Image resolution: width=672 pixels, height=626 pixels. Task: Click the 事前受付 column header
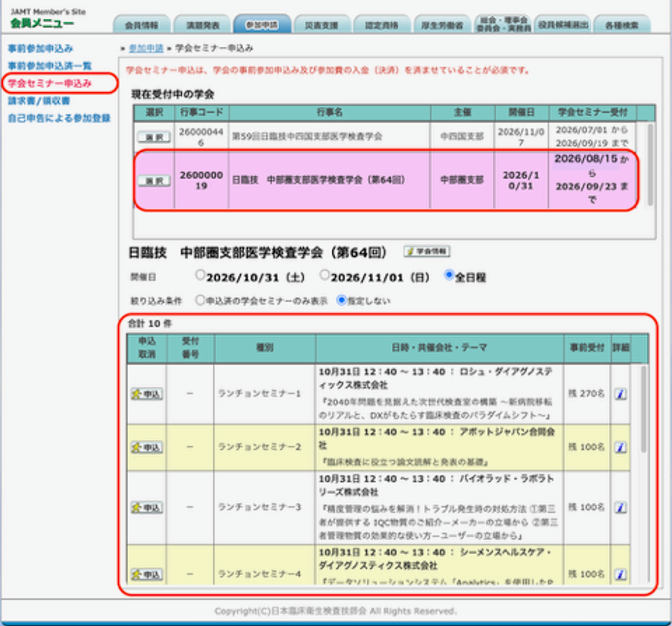tap(587, 347)
